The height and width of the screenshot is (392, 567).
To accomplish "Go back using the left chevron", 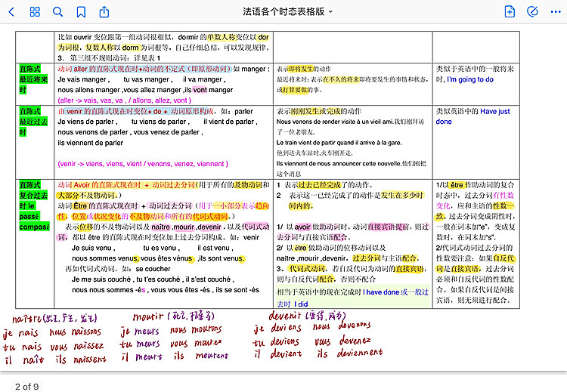I will click(12, 12).
